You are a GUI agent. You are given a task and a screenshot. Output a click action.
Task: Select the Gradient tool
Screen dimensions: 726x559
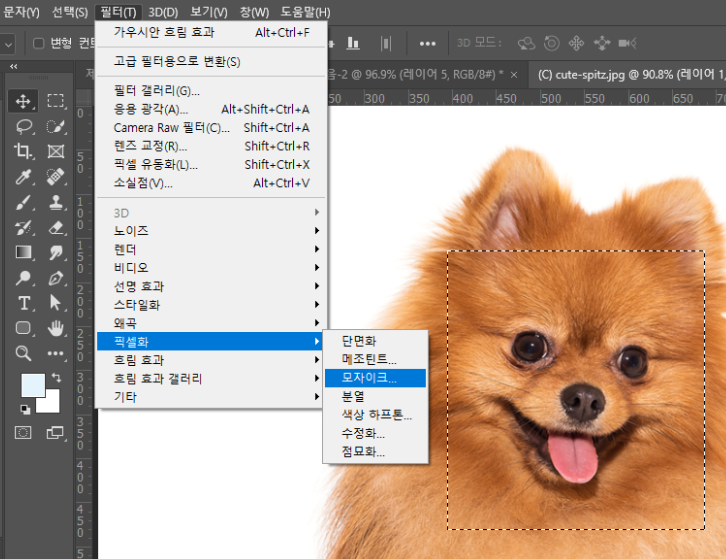[x=23, y=252]
